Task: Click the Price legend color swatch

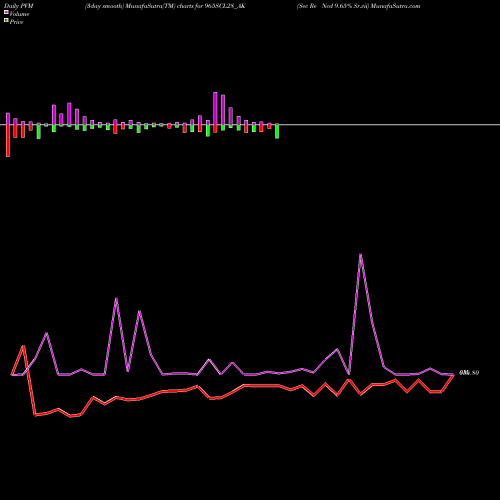Action: (6, 21)
